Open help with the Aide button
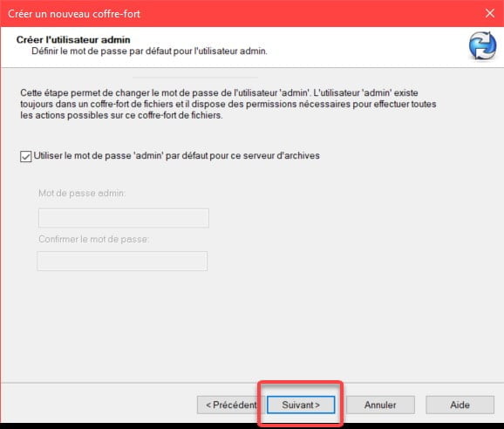The image size is (504, 429). coord(460,405)
